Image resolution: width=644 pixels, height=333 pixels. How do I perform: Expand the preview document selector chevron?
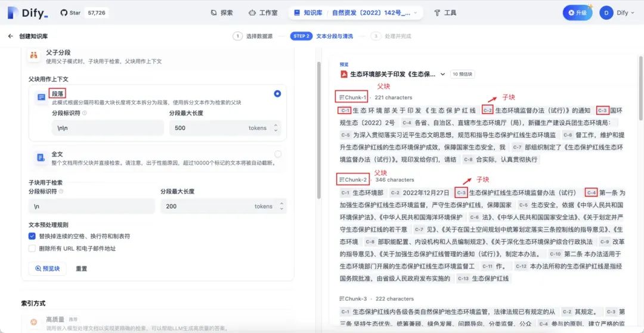click(x=442, y=74)
